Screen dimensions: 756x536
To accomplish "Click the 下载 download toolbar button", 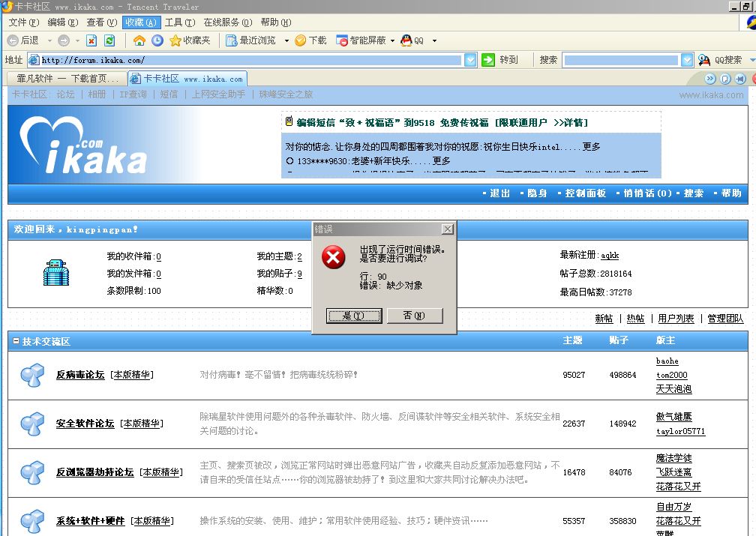I will (x=310, y=40).
